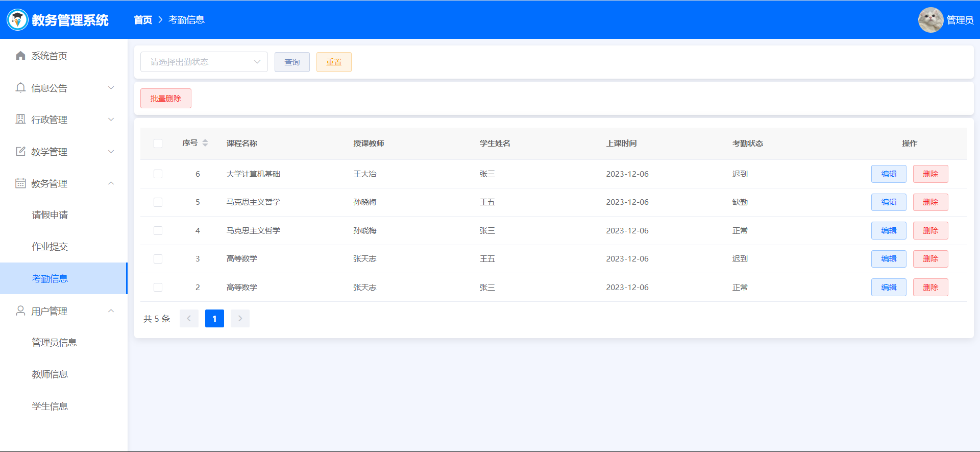Click the bell icon beside 信息公告

[x=20, y=88]
